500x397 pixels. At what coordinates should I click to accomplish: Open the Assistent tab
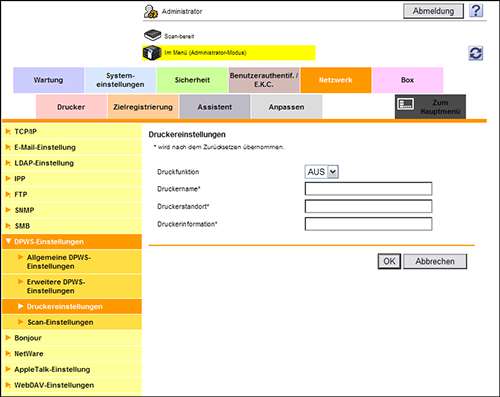tap(215, 107)
